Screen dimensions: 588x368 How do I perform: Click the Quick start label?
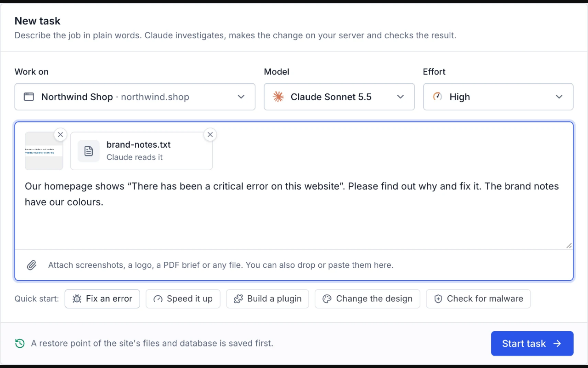click(x=37, y=299)
